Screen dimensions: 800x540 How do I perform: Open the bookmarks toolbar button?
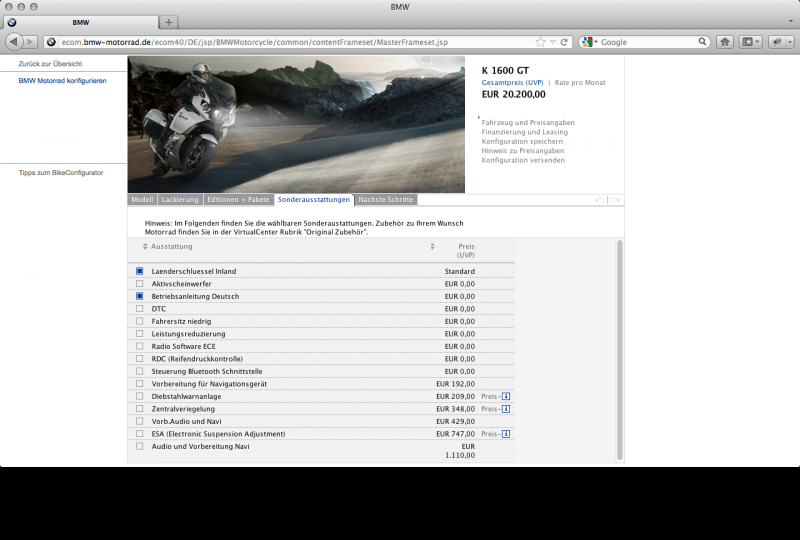pyautogui.click(x=751, y=42)
